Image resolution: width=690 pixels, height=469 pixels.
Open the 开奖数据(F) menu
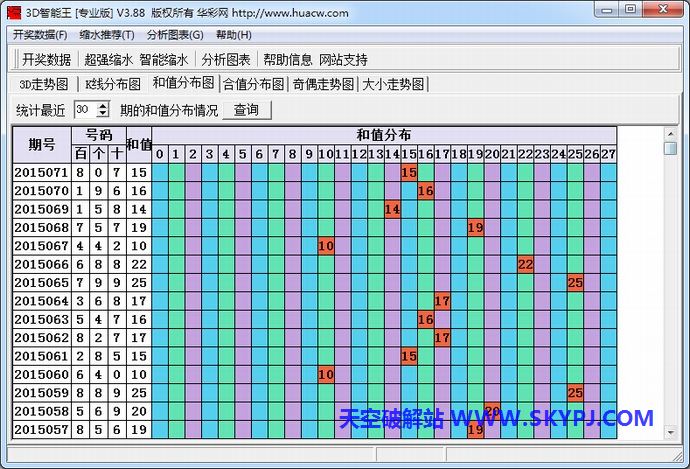[40, 35]
